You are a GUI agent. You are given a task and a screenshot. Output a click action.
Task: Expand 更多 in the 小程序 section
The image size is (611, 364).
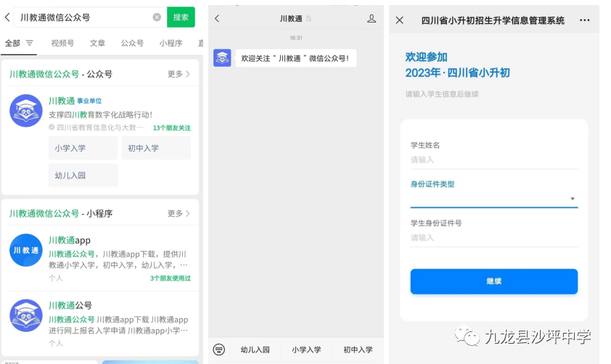179,213
